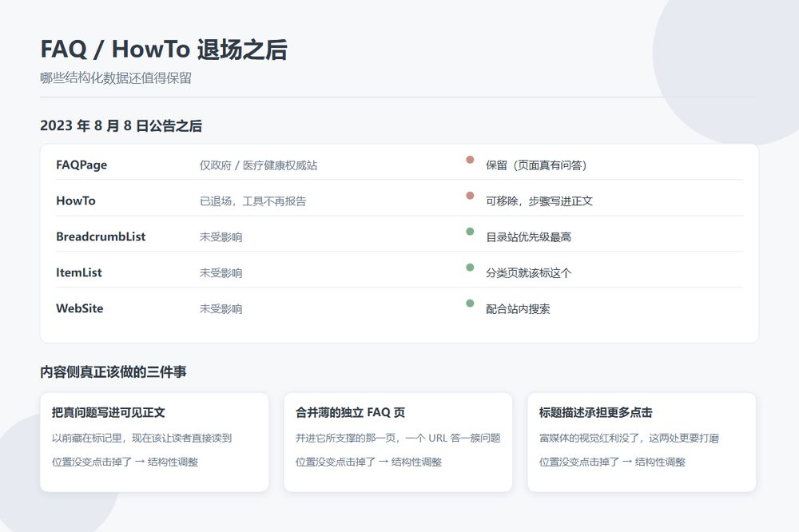Click heading '2023 年 8 月 8 日公告之后'

[121, 126]
